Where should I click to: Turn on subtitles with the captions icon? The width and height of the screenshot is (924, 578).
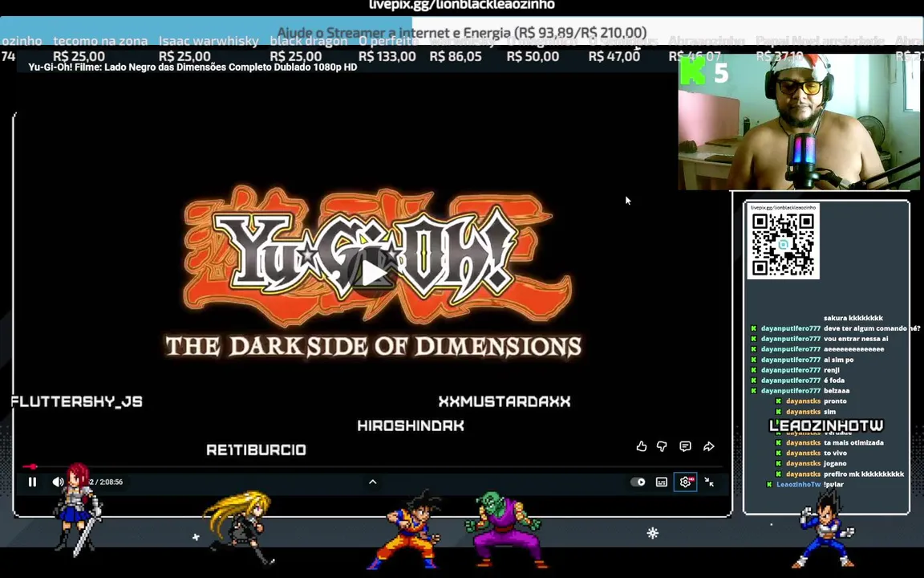(x=662, y=482)
